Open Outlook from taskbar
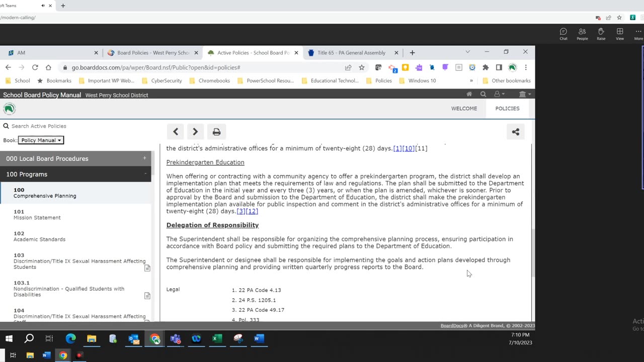Image resolution: width=644 pixels, height=362 pixels. (133, 338)
